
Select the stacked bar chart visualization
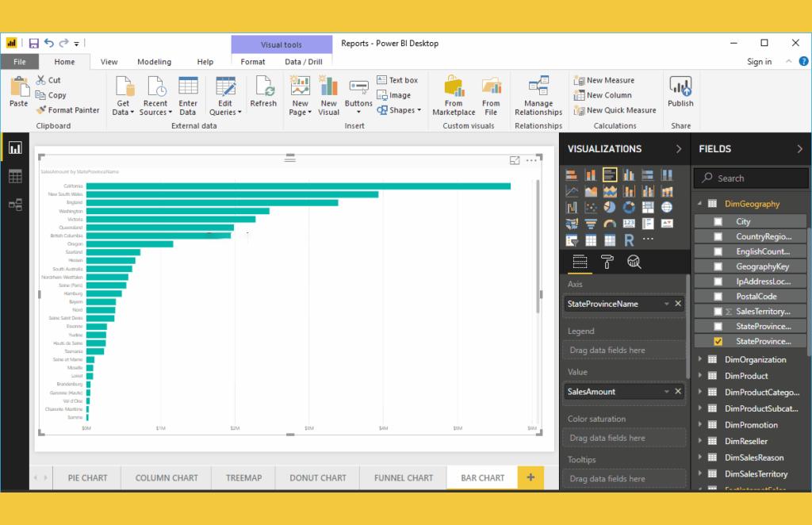[x=571, y=175]
